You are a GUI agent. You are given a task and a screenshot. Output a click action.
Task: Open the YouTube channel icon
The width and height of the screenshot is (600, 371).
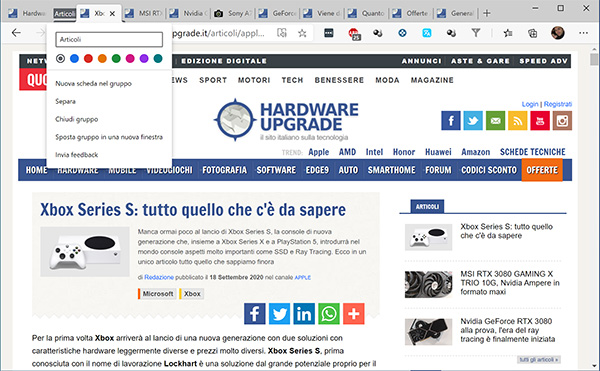click(x=540, y=121)
